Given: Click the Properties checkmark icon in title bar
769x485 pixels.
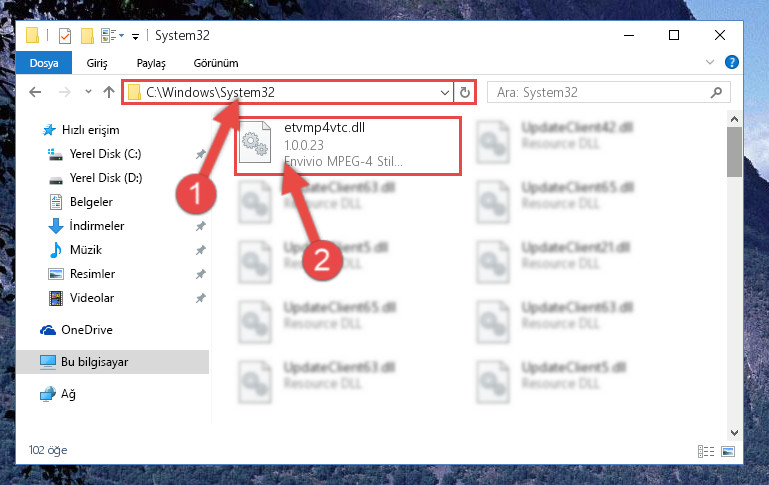Looking at the screenshot, I should coord(65,36).
